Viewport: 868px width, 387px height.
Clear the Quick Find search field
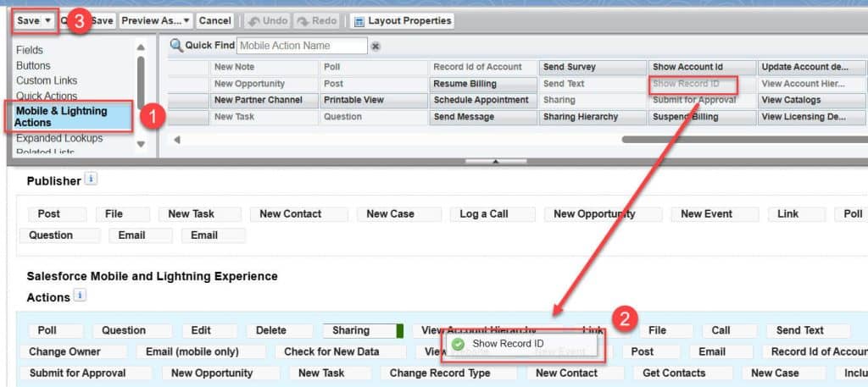[x=376, y=46]
